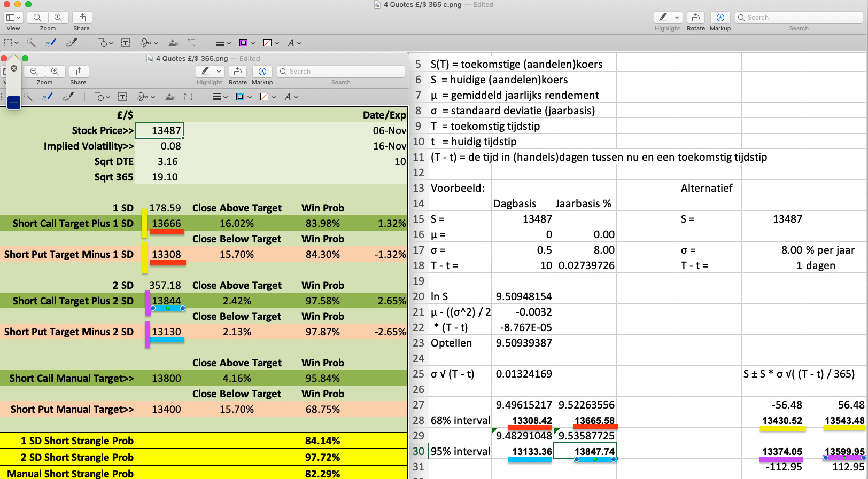Open Share in the inner 365.png window
Screen dimensions: 868x479
click(x=79, y=72)
